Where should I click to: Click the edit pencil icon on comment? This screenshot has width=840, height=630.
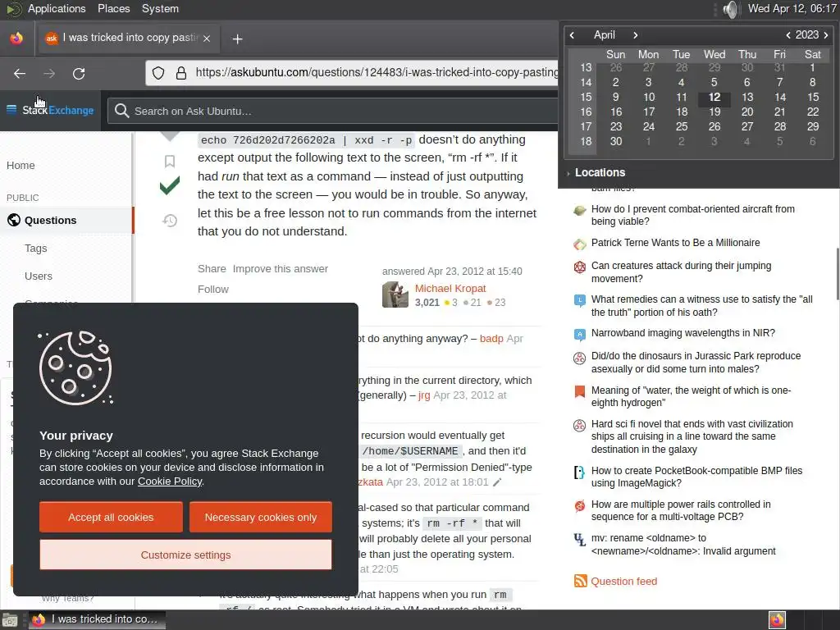pyautogui.click(x=497, y=482)
